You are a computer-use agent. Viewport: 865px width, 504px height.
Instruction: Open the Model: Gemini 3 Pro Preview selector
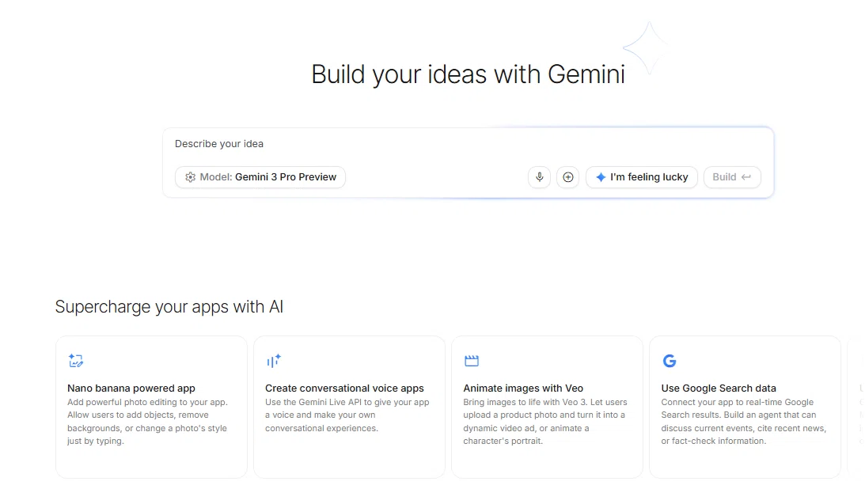tap(260, 177)
